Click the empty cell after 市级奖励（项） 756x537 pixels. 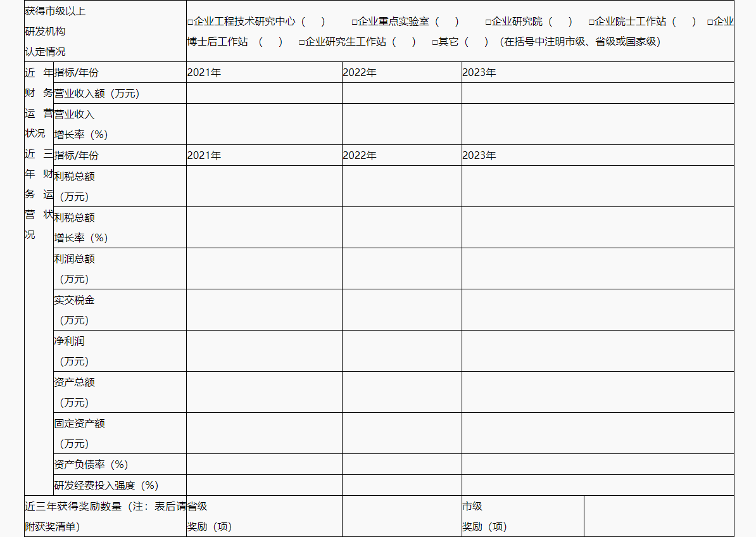click(658, 516)
